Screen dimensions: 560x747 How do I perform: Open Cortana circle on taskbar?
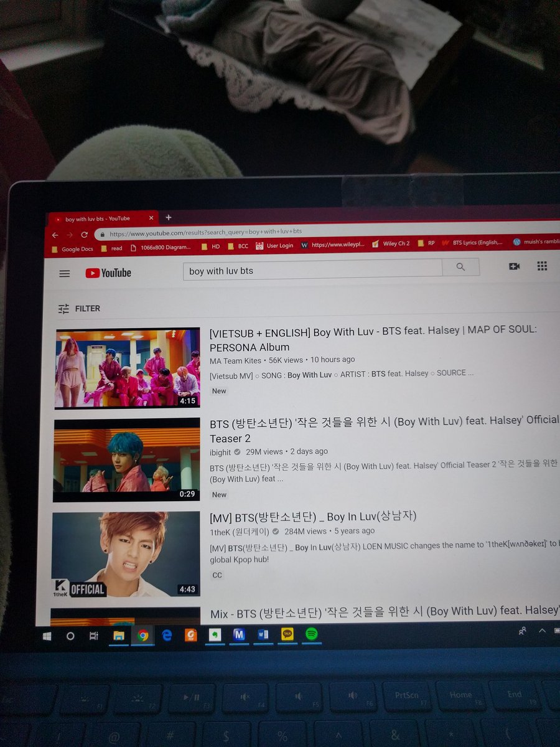[x=70, y=636]
